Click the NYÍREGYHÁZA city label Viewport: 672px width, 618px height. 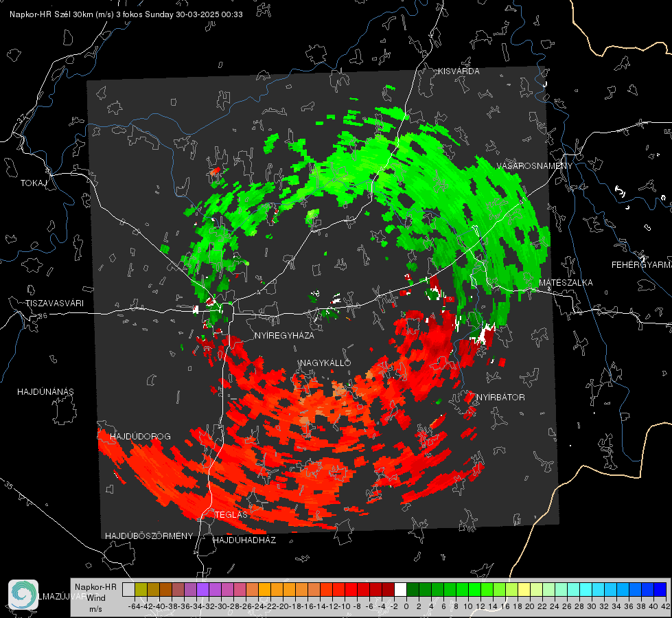click(284, 335)
